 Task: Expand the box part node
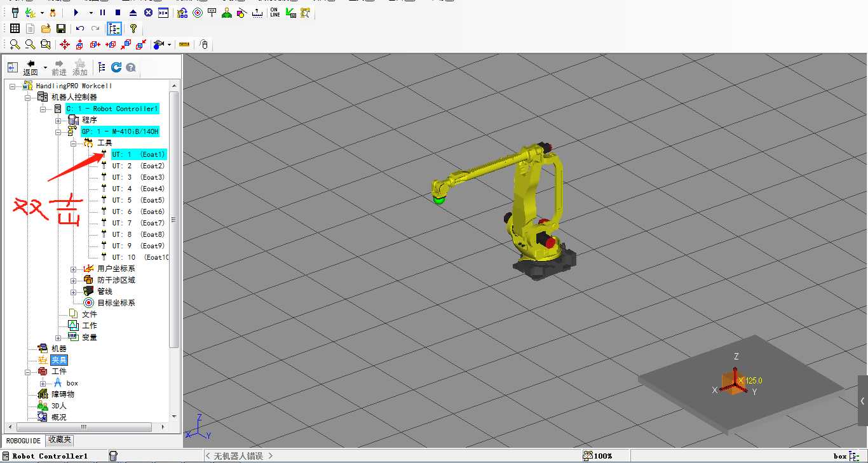[43, 383]
